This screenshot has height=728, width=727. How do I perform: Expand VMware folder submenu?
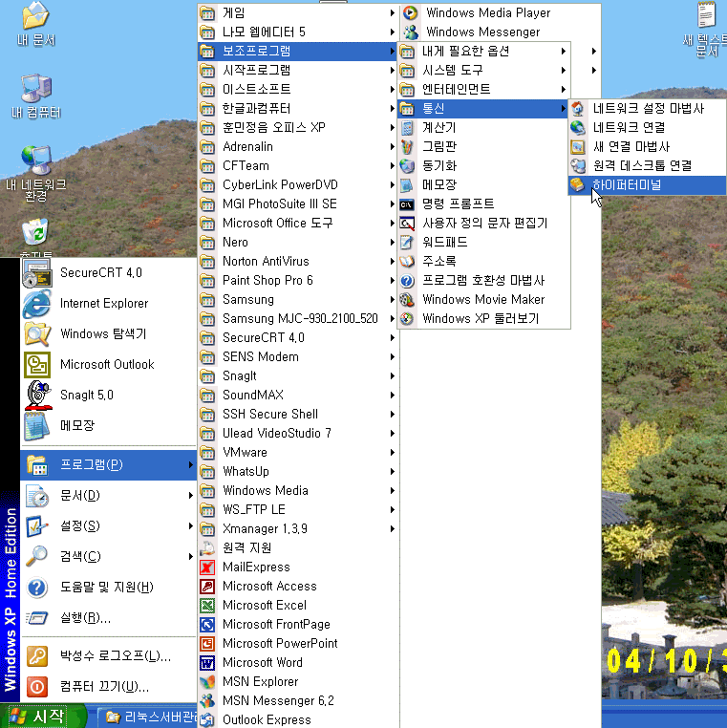click(x=297, y=452)
